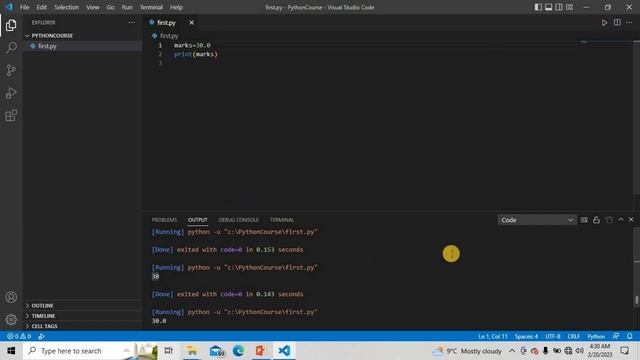The width and height of the screenshot is (640, 360).
Task: Toggle output auto-scroll lock
Action: tap(596, 220)
